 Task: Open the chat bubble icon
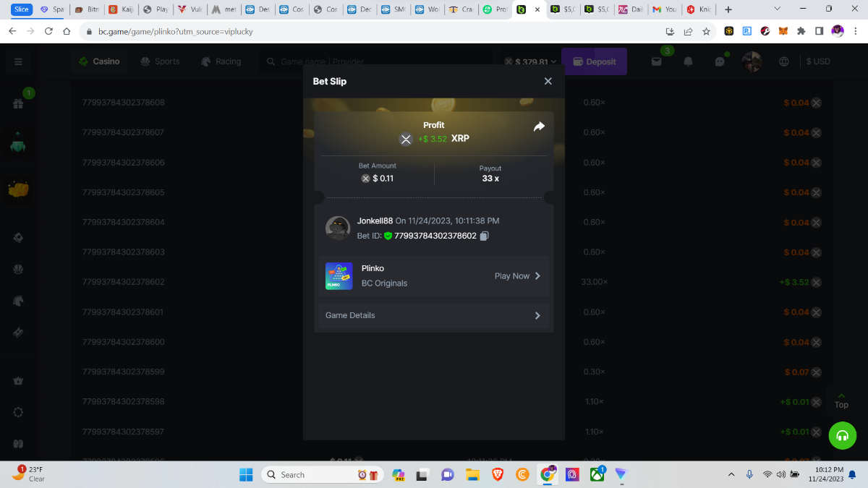[720, 62]
